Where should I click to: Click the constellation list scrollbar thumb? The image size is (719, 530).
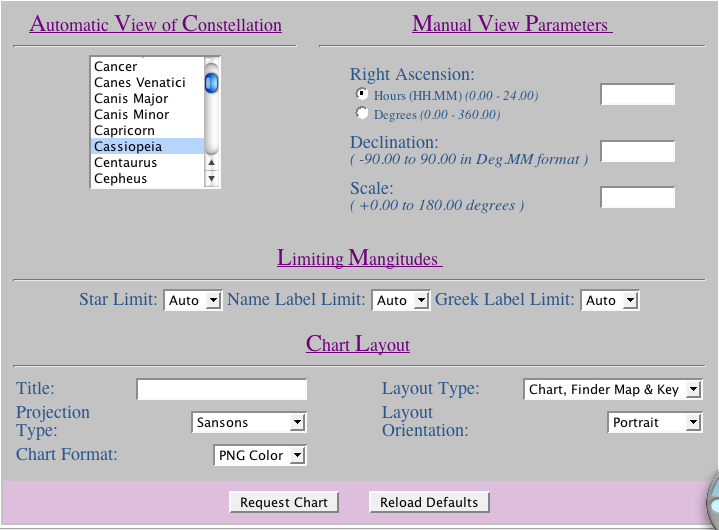(211, 83)
